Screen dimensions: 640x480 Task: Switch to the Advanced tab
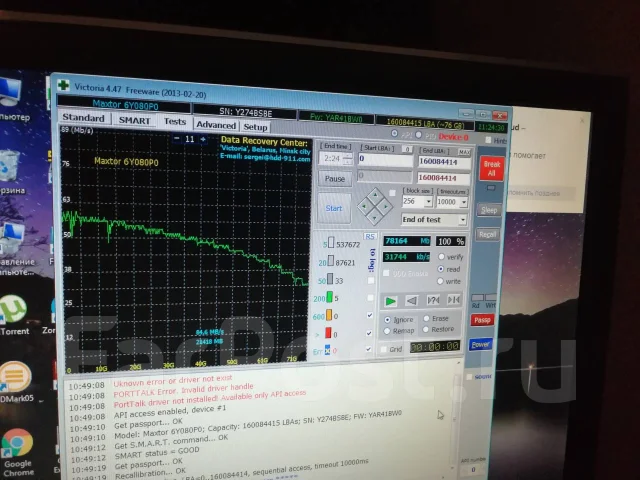coord(216,125)
